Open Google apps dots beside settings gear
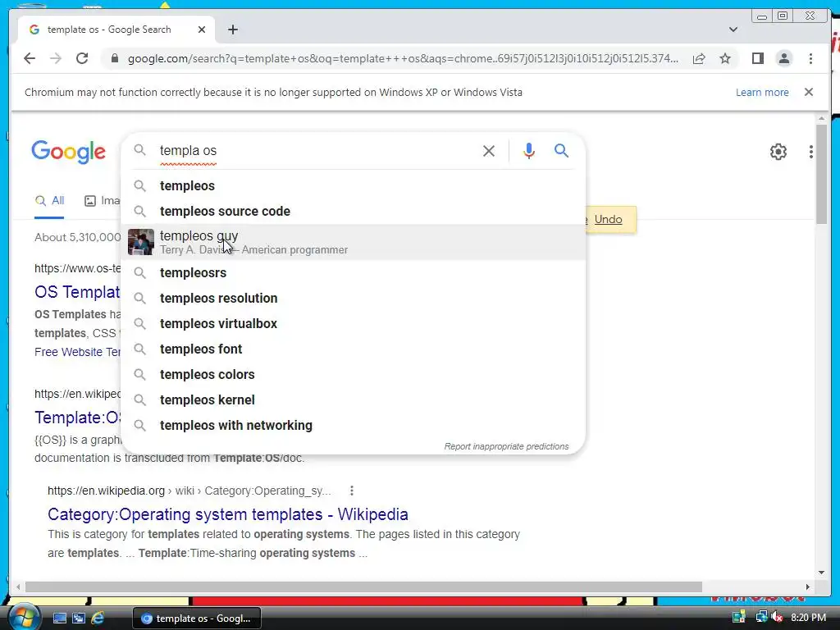 811,152
